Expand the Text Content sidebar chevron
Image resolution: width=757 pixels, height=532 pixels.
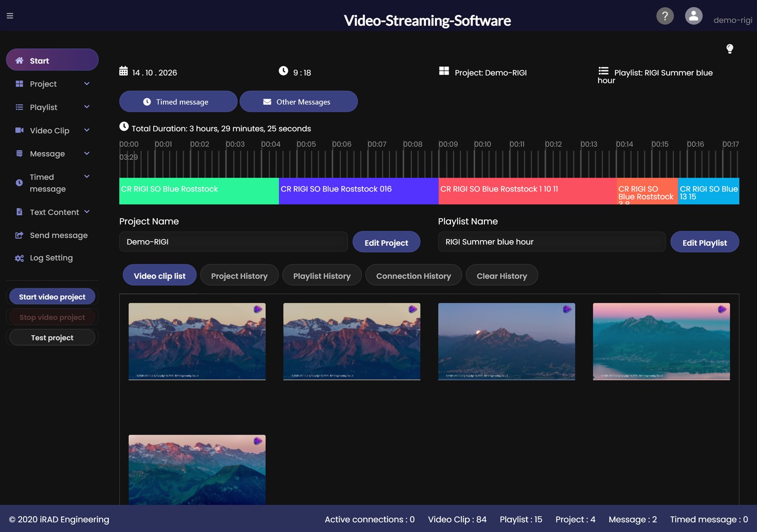click(87, 211)
